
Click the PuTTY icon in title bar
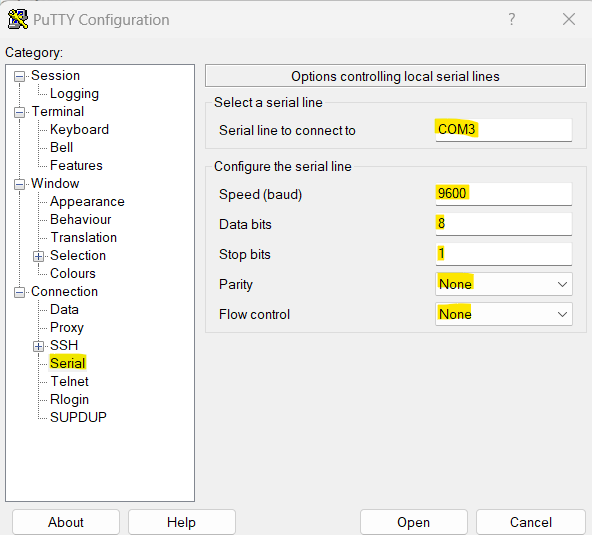[x=18, y=20]
